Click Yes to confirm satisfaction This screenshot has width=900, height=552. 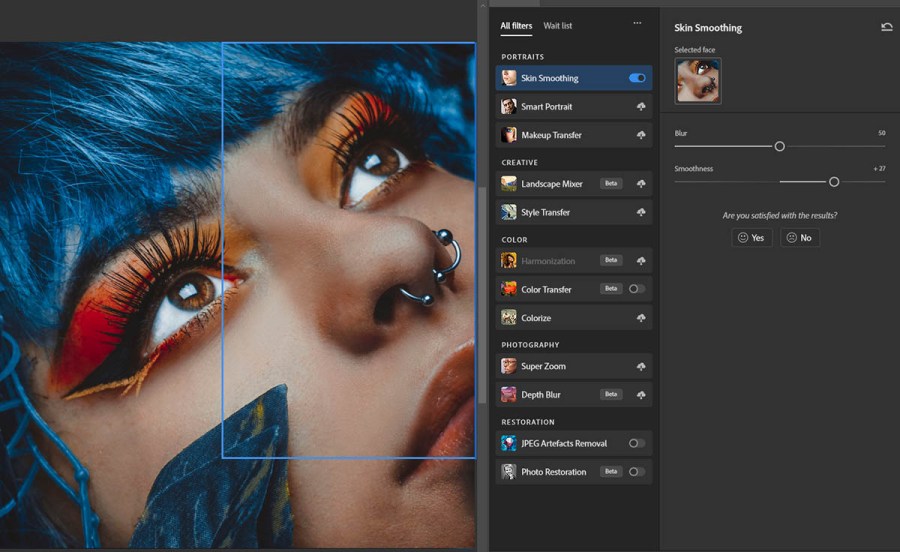(751, 238)
